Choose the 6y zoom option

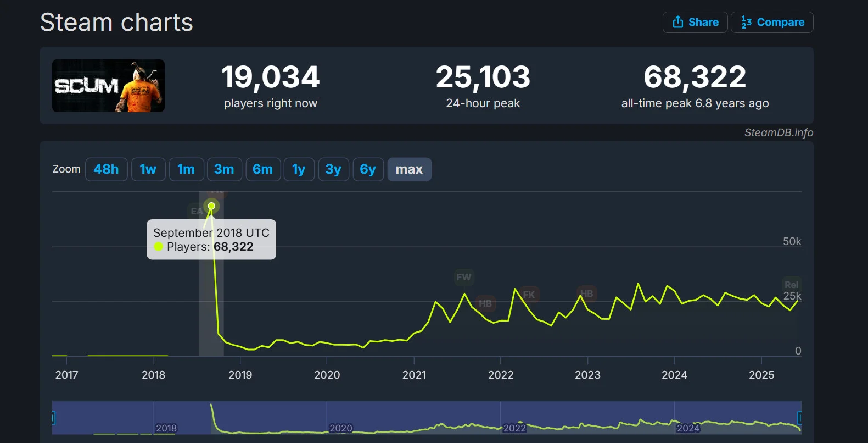368,169
